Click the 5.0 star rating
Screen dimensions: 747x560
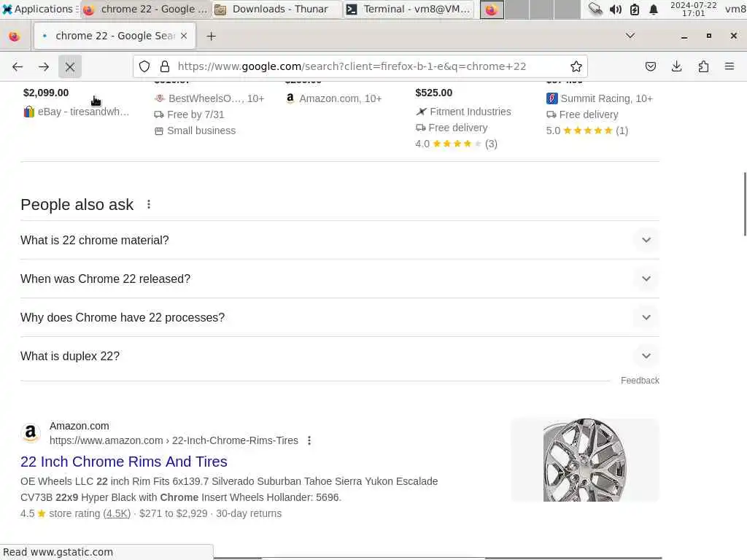coord(587,131)
